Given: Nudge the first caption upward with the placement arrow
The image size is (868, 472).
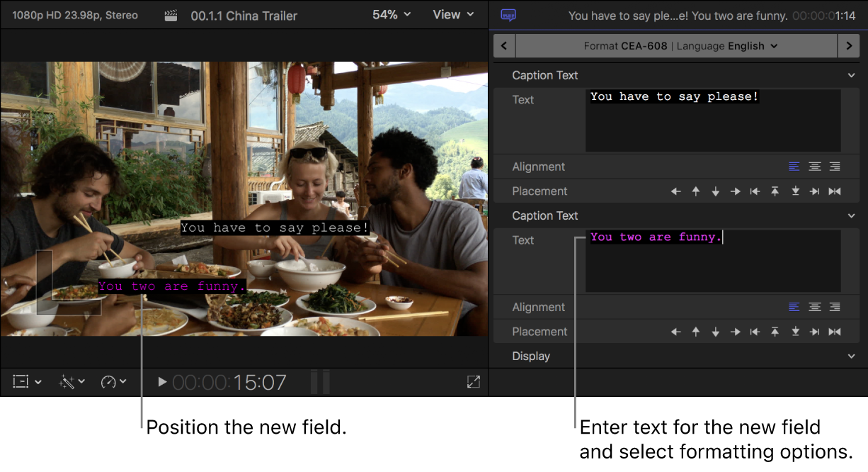Looking at the screenshot, I should [695, 191].
